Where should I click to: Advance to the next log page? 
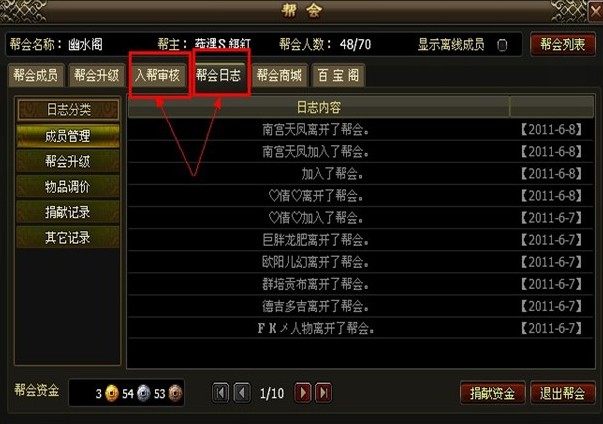point(303,393)
